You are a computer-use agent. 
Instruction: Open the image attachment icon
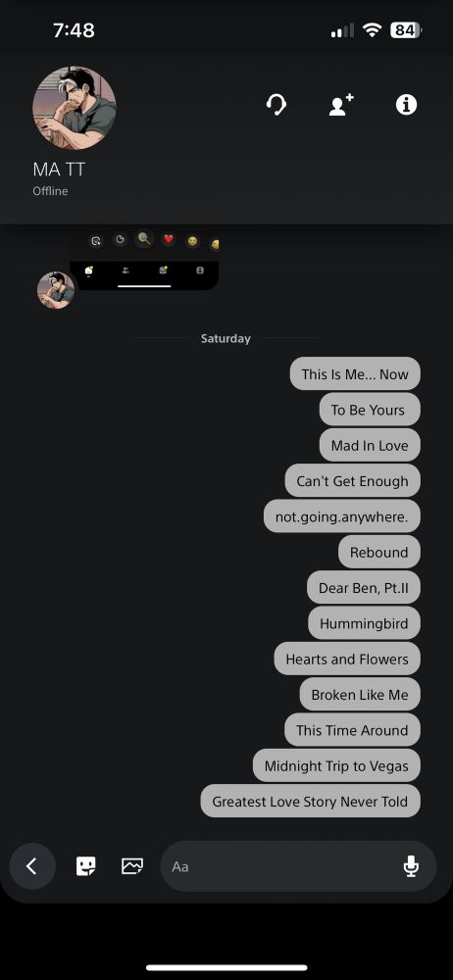pyautogui.click(x=132, y=866)
